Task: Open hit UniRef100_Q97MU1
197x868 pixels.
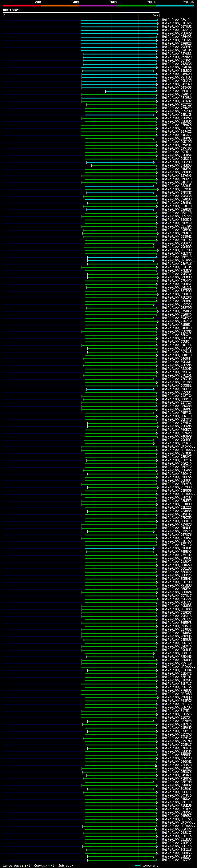Action: point(177,454)
